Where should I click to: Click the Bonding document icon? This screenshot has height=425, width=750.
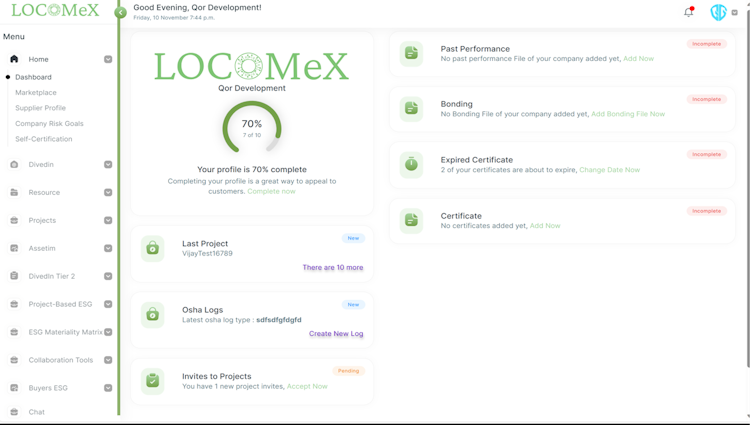(x=411, y=109)
